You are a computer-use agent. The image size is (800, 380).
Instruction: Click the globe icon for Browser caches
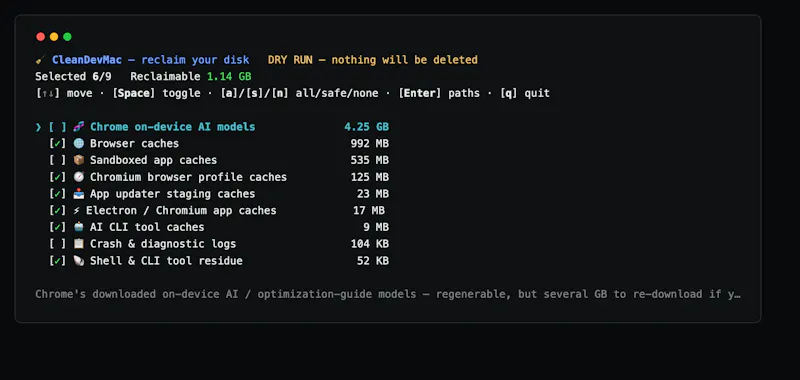coord(79,144)
